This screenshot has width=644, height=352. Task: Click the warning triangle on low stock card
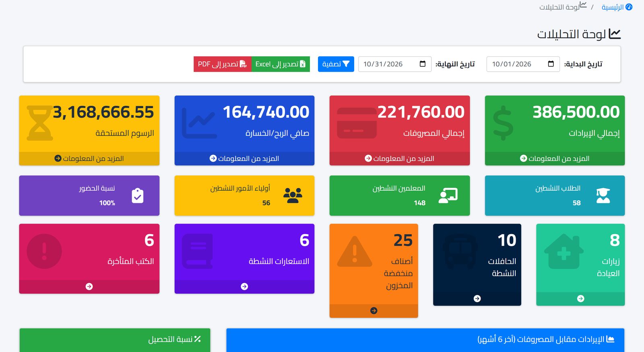(355, 252)
